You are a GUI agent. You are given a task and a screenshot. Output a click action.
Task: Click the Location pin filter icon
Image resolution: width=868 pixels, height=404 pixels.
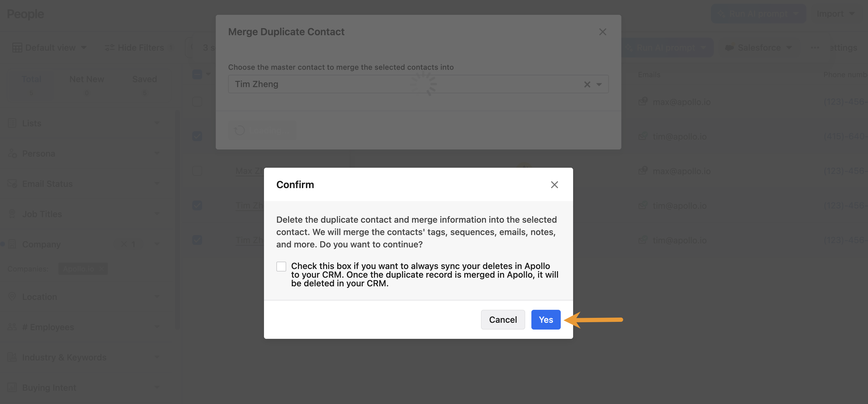[x=12, y=297]
